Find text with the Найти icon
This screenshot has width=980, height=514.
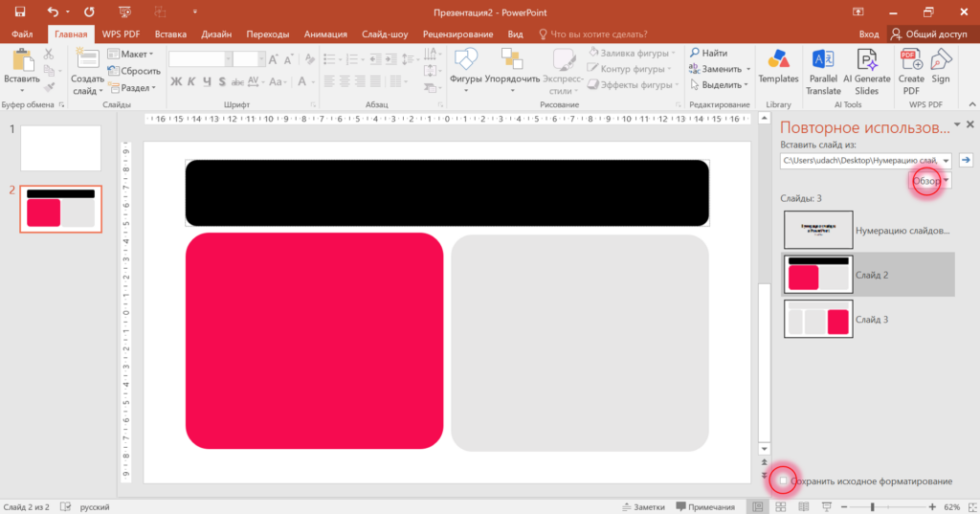(709, 54)
